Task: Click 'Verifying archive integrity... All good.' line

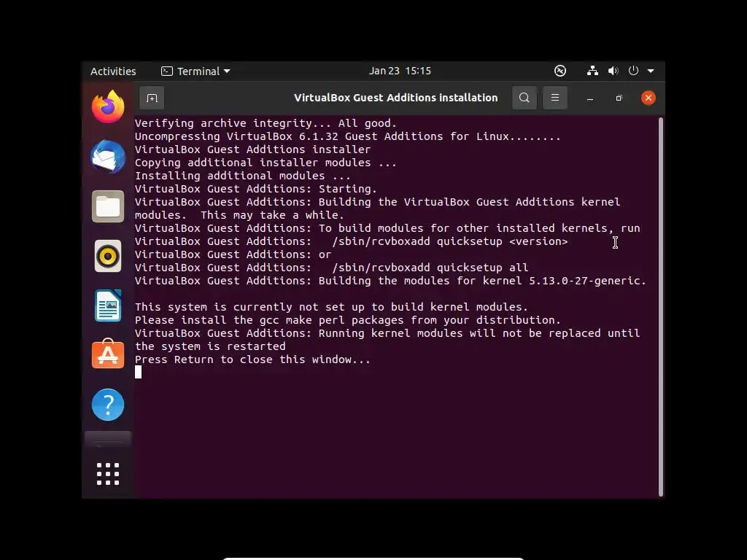Action: (x=266, y=123)
